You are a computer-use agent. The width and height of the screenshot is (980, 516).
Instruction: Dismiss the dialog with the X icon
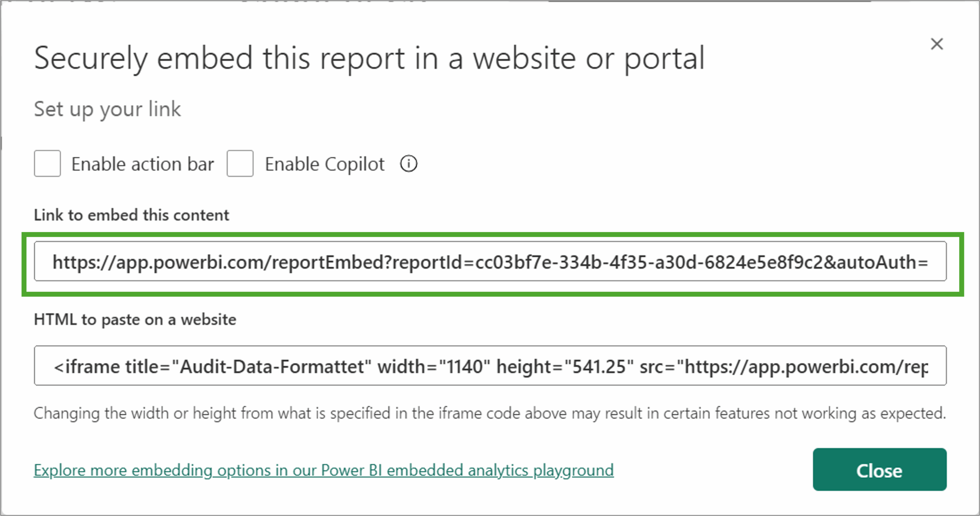pos(937,44)
